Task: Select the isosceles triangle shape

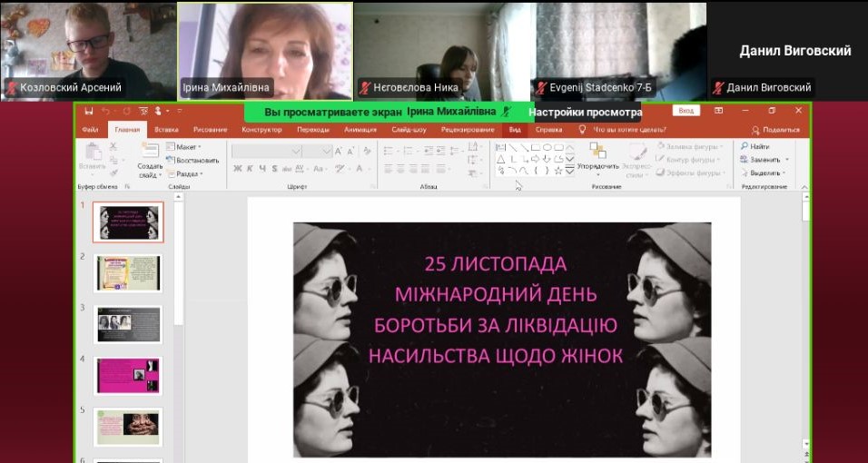Action: [500, 159]
